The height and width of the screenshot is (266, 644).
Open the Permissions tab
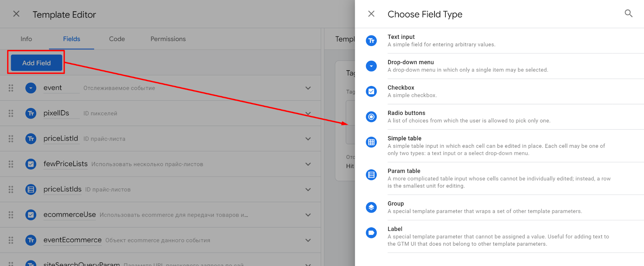point(168,39)
